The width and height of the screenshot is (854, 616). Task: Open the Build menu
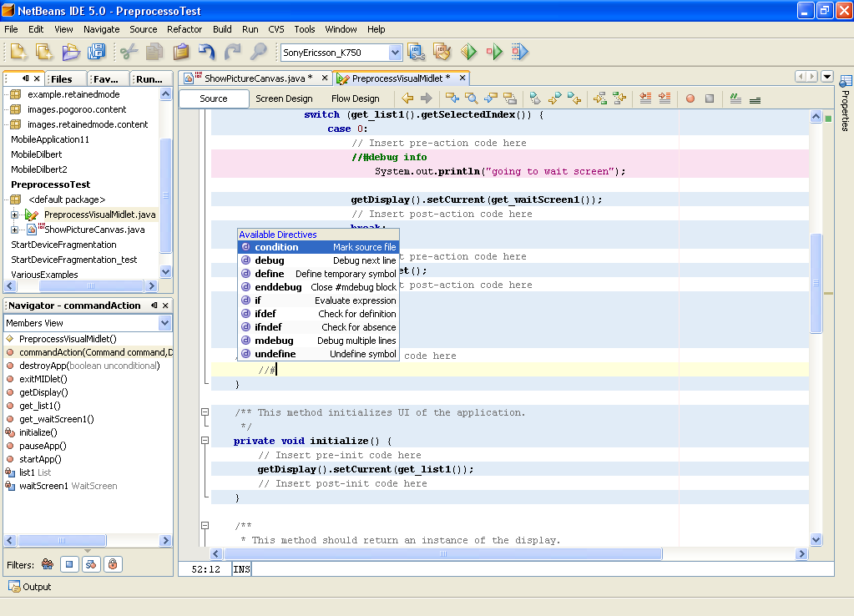click(x=222, y=29)
